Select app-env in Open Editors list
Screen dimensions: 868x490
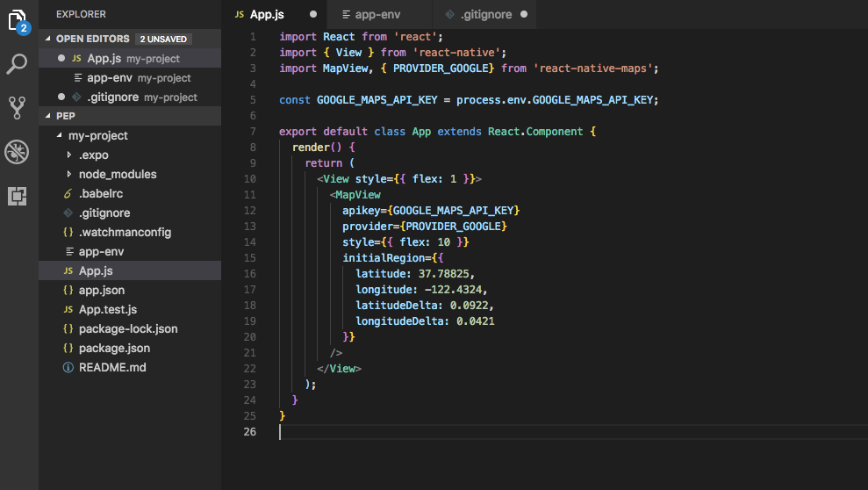coord(130,77)
